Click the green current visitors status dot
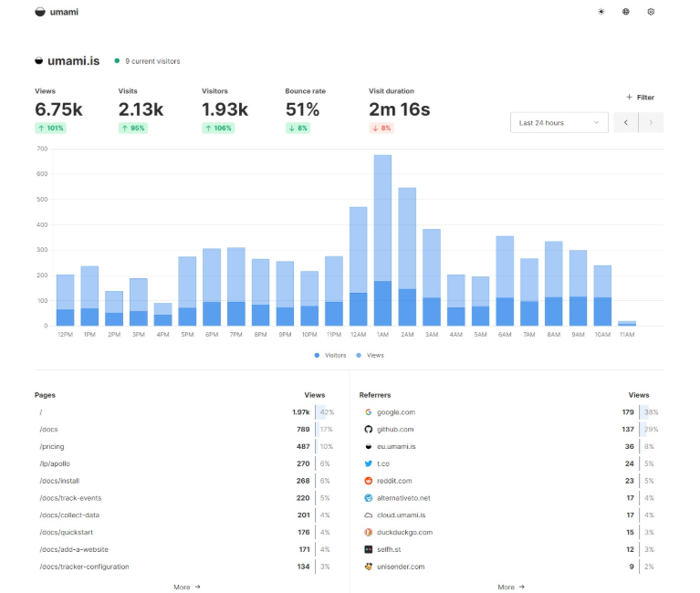 pyautogui.click(x=117, y=61)
